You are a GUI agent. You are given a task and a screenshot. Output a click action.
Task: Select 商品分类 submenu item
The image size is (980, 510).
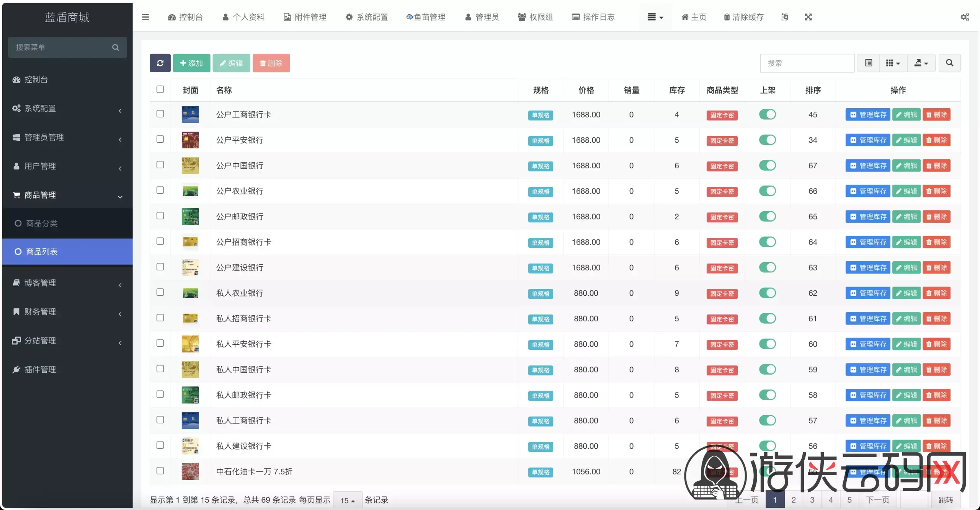tap(67, 223)
